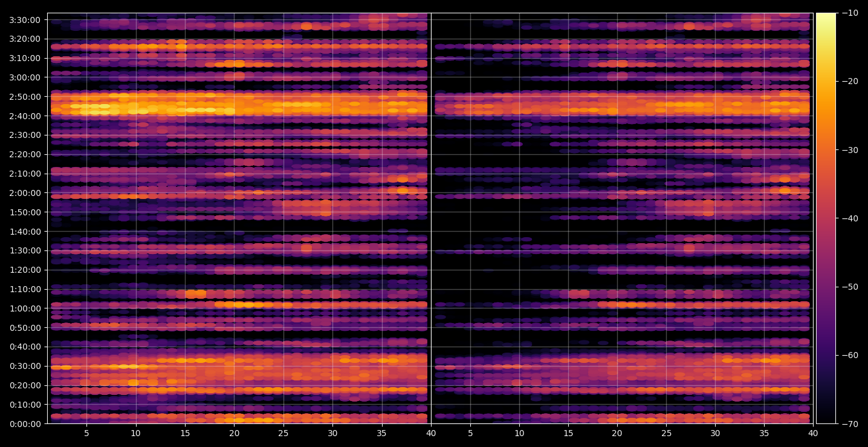The width and height of the screenshot is (868, 447).
Task: Select the 1:20:00 tick label
Action: (25, 270)
